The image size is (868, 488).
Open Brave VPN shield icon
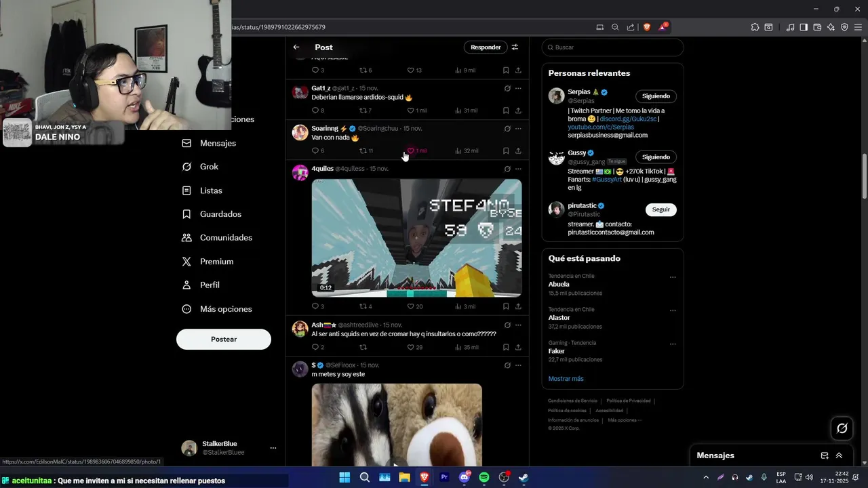844,27
